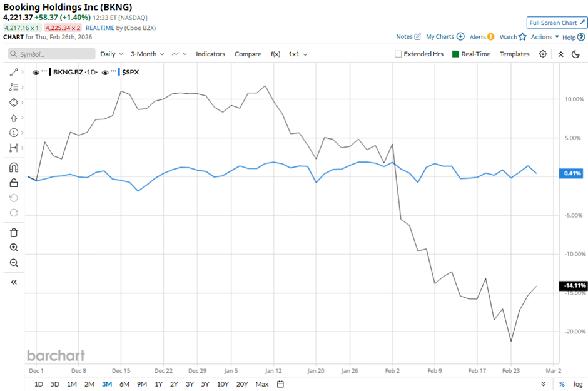
Task: Open the Indicators menu
Action: [210, 54]
